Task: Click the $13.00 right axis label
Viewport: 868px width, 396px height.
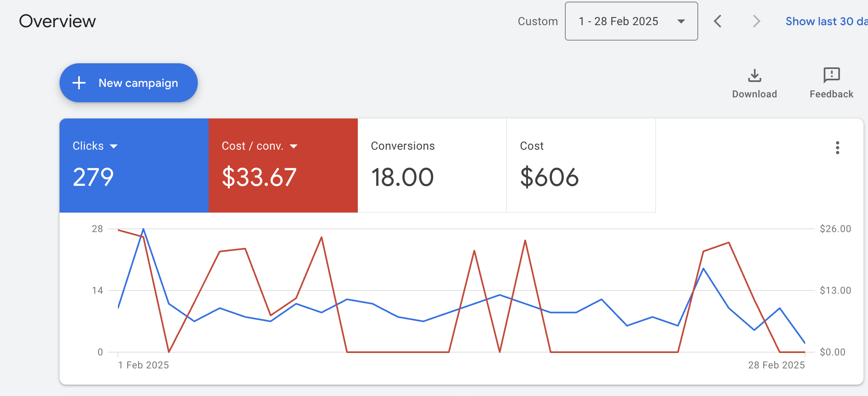Action: tap(836, 291)
